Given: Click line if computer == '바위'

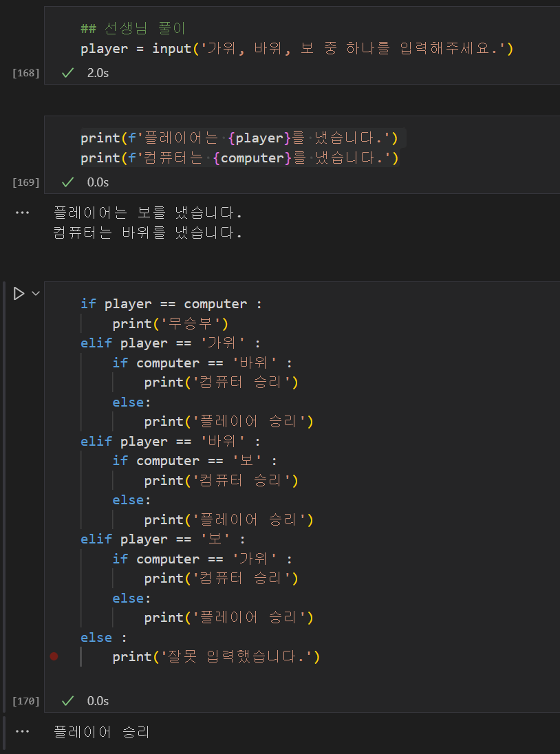Looking at the screenshot, I should [202, 363].
